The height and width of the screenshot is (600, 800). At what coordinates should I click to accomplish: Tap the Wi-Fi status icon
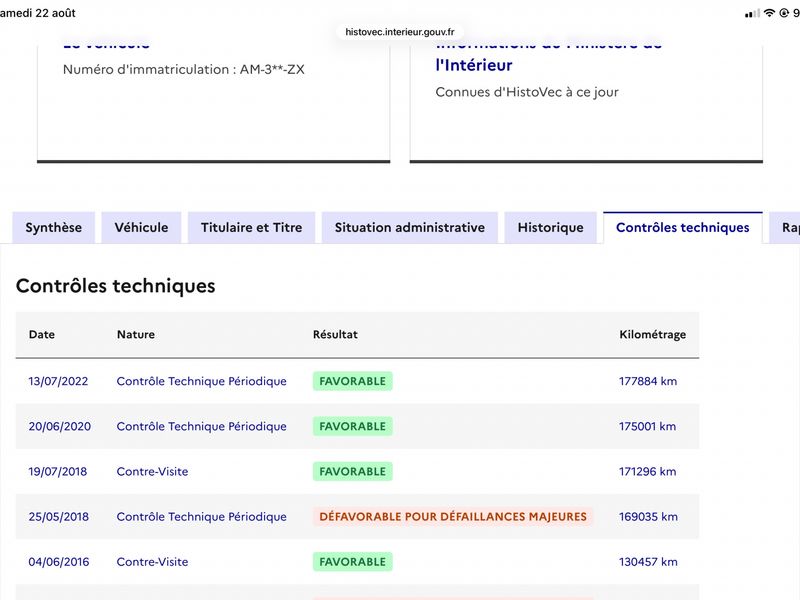click(769, 13)
